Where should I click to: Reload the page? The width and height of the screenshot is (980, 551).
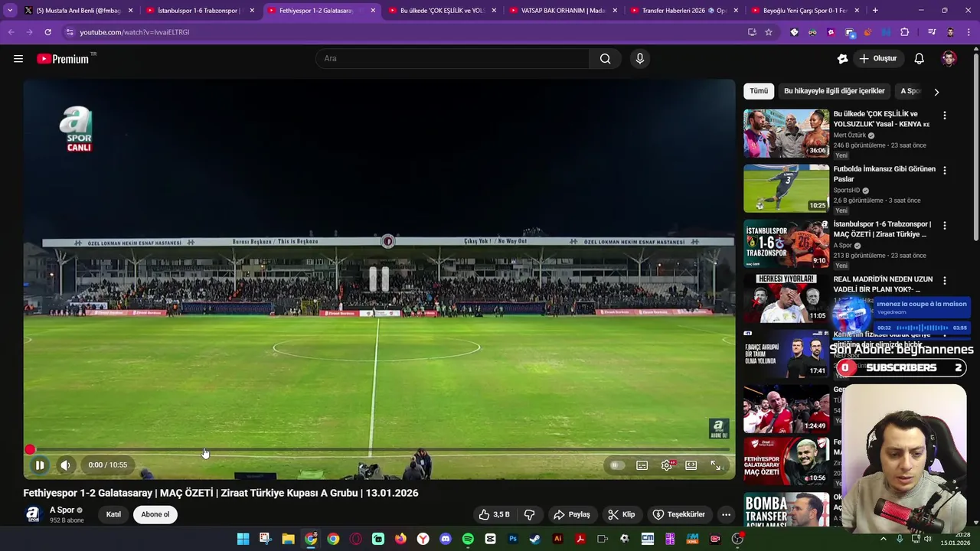click(47, 32)
